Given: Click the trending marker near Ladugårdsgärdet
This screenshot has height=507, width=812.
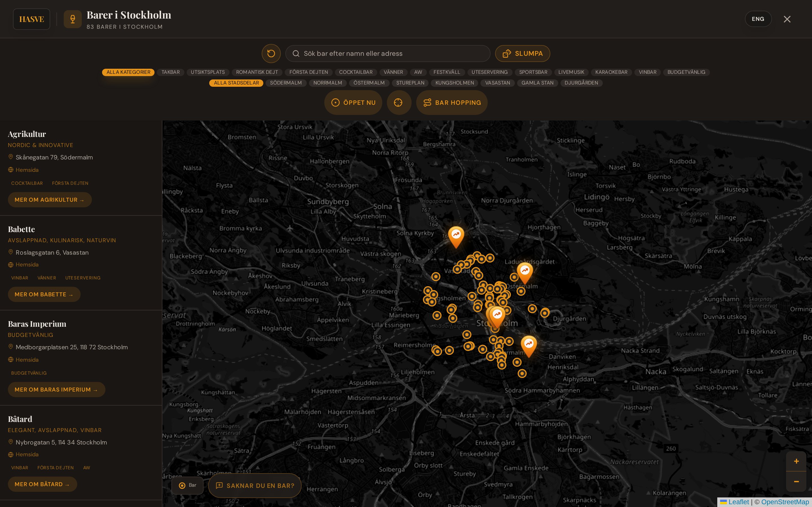Looking at the screenshot, I should click(x=525, y=273).
